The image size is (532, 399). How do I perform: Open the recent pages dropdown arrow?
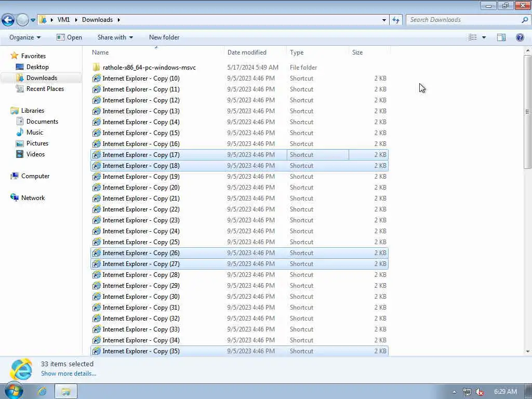pyautogui.click(x=33, y=20)
